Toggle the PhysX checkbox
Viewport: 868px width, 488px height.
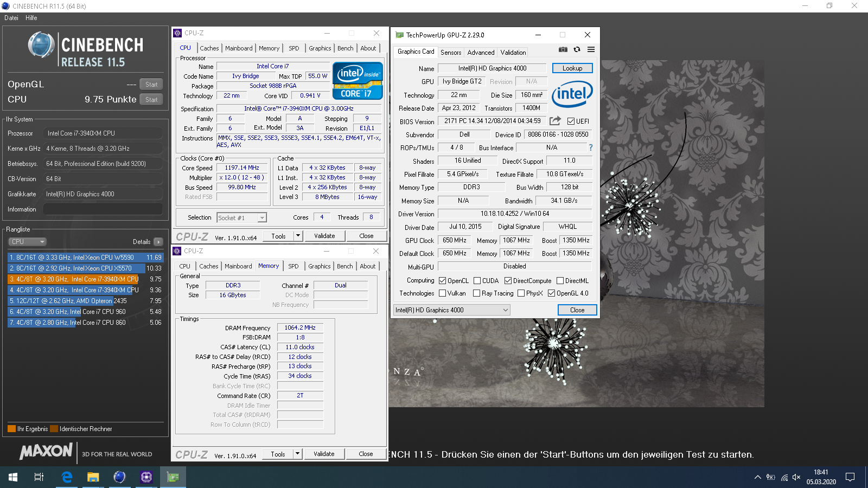pyautogui.click(x=521, y=293)
